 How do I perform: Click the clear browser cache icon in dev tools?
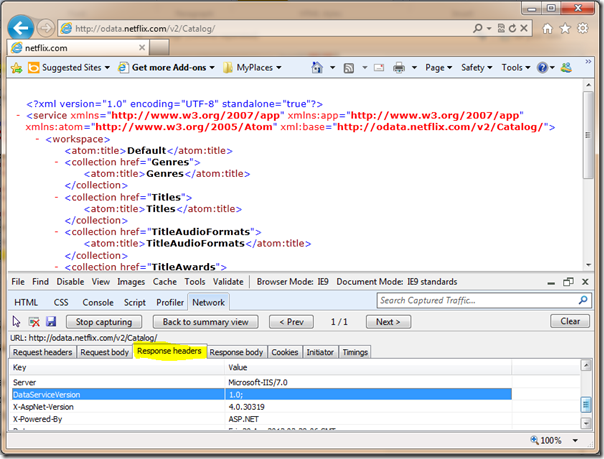34,322
